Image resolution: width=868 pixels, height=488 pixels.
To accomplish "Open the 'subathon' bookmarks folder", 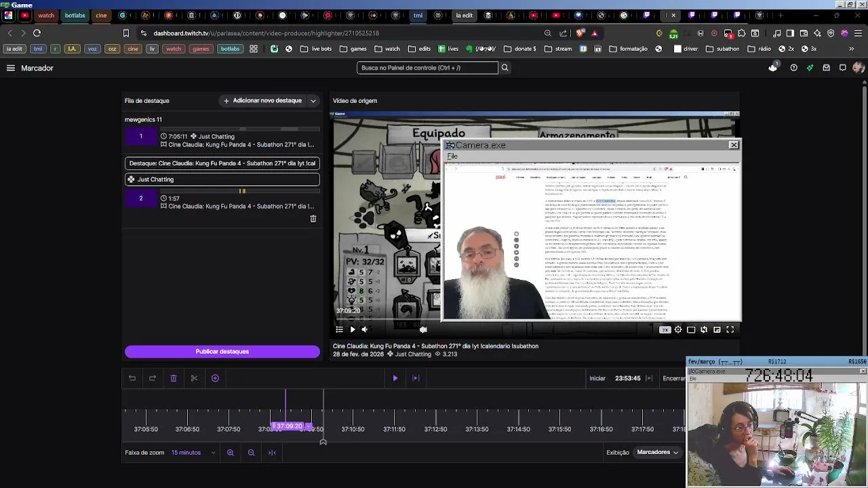I will [723, 49].
